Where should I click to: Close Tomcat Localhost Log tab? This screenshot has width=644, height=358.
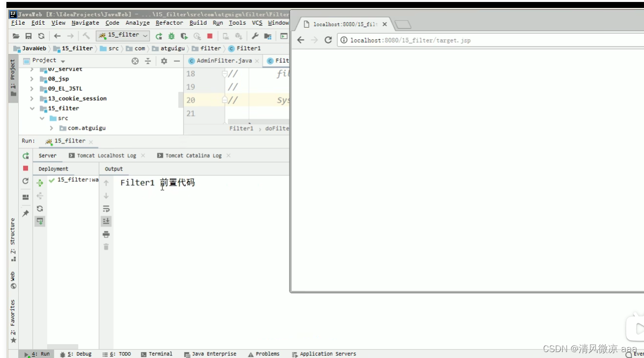click(x=143, y=156)
